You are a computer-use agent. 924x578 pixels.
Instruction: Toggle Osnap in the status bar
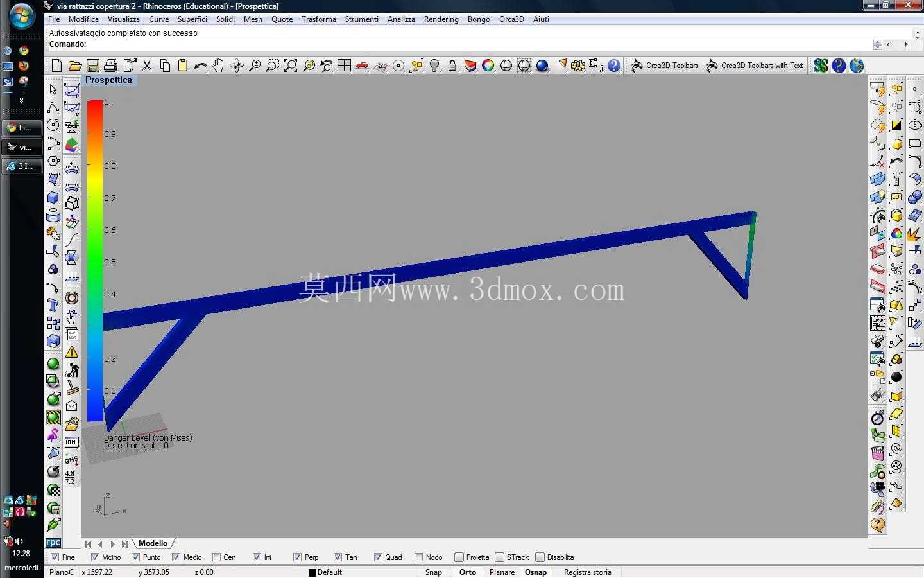coord(536,572)
